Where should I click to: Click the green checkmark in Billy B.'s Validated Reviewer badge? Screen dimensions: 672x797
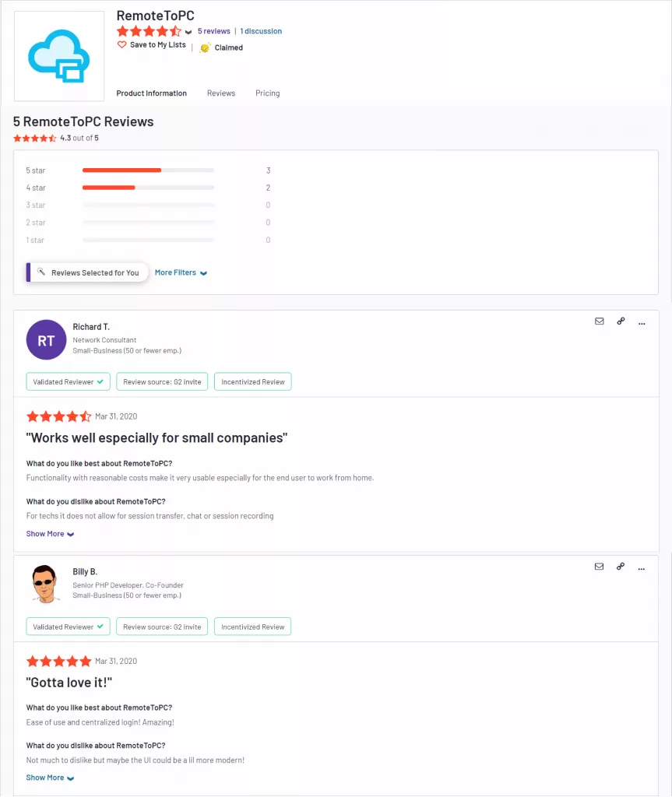point(100,627)
